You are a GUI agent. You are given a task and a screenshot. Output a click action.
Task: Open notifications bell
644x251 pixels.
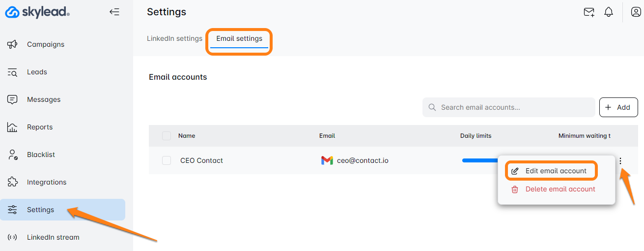click(x=609, y=12)
